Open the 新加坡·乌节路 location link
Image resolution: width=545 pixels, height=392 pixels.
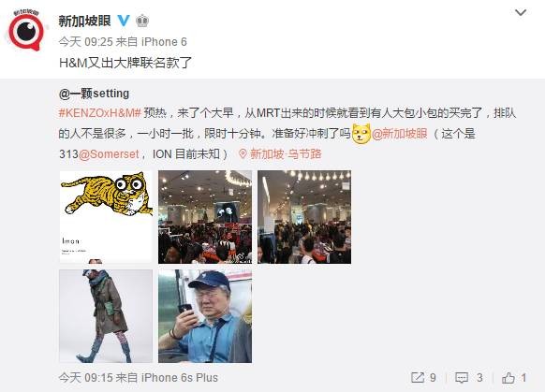pyautogui.click(x=286, y=154)
